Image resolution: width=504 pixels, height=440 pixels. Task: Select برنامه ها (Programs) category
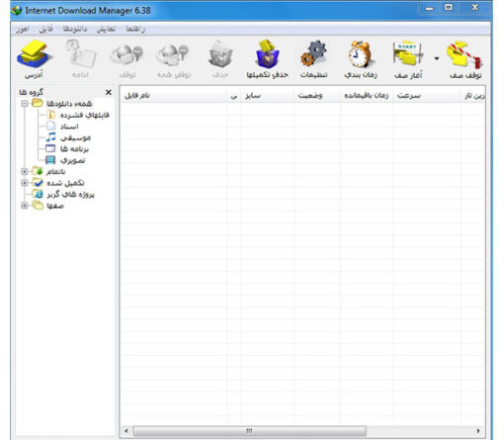74,149
